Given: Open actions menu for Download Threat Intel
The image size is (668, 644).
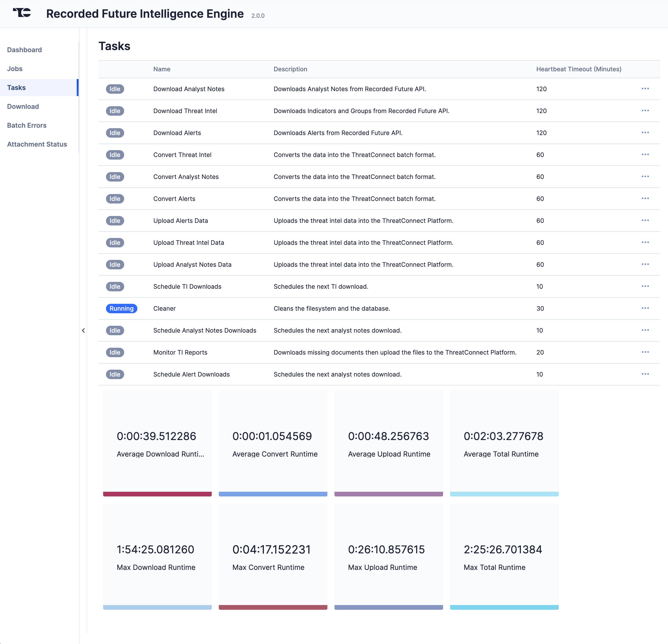Looking at the screenshot, I should [x=645, y=111].
